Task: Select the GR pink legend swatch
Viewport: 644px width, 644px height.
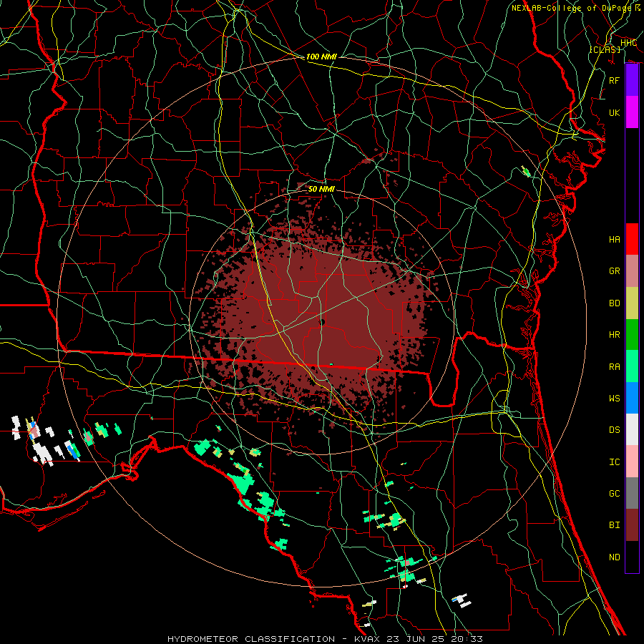Action: [x=632, y=270]
